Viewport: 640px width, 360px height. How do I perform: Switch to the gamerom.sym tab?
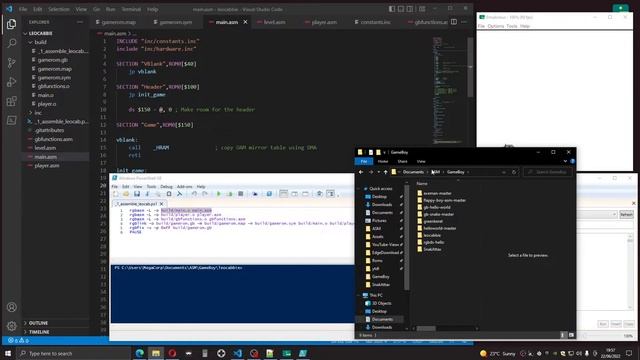(176, 22)
